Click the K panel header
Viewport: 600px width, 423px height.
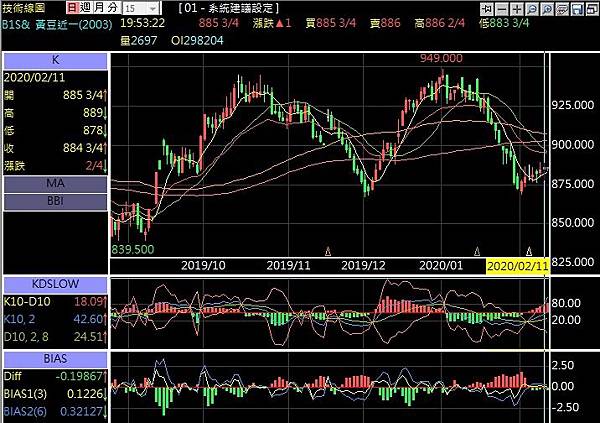pyautogui.click(x=55, y=60)
